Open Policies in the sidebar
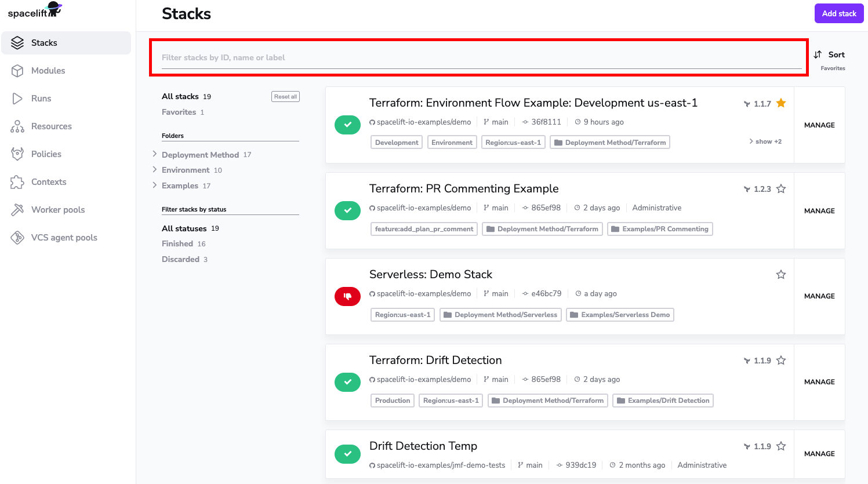This screenshot has height=484, width=868. (x=46, y=154)
